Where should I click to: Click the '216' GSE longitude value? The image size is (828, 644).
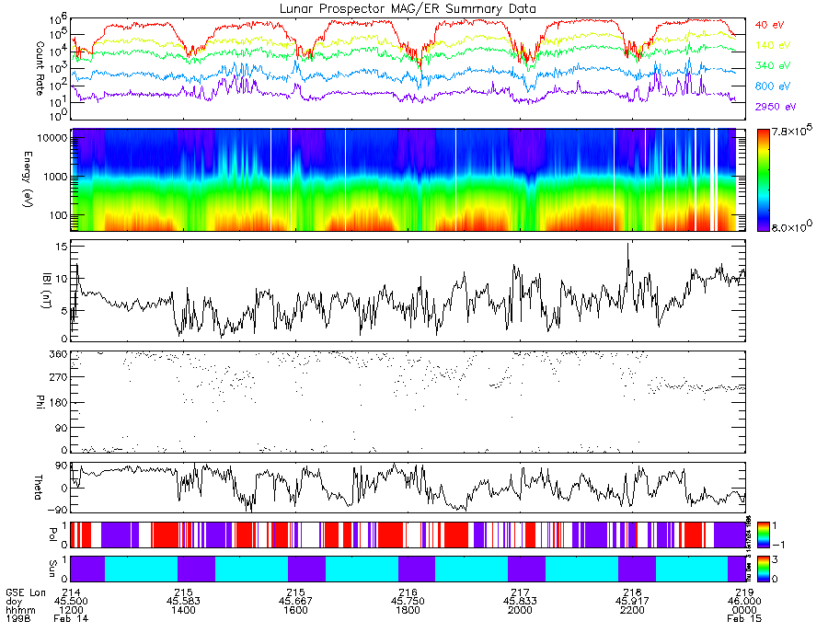pyautogui.click(x=408, y=592)
